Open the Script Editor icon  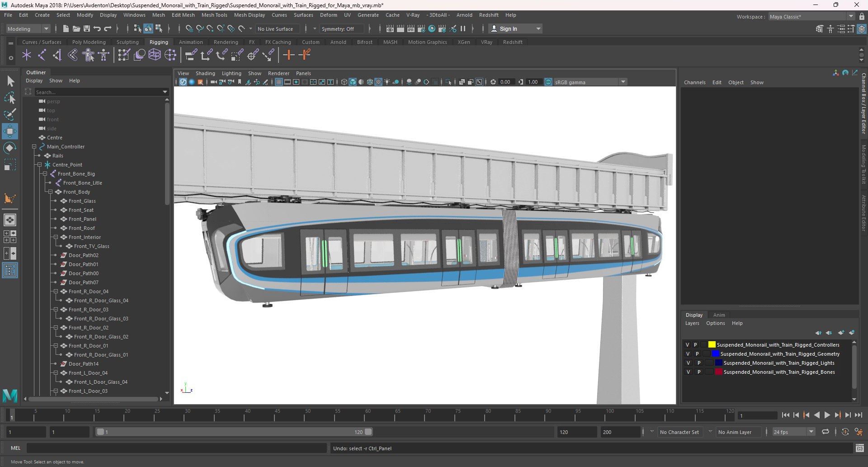tap(860, 448)
